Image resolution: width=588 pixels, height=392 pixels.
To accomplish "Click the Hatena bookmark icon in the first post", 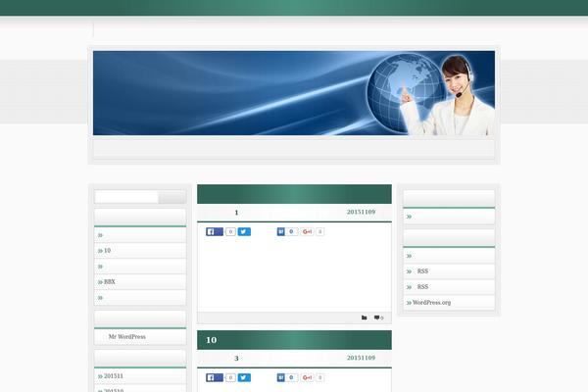I will (x=281, y=232).
